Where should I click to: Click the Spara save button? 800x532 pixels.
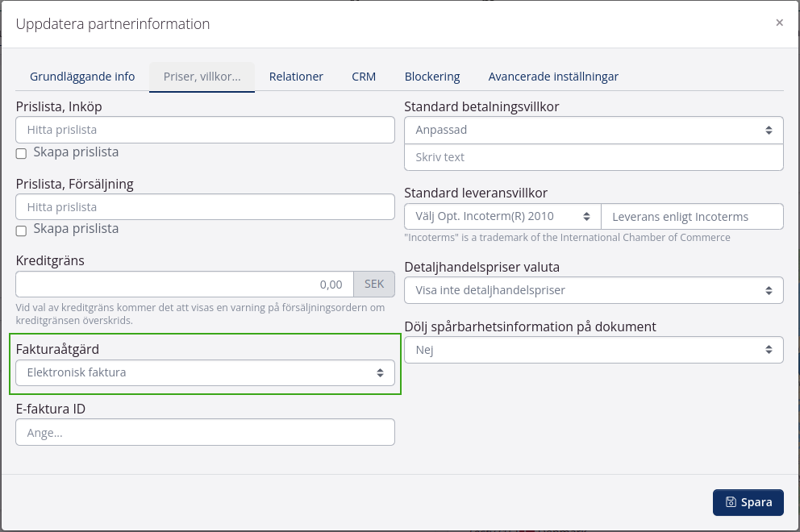748,502
